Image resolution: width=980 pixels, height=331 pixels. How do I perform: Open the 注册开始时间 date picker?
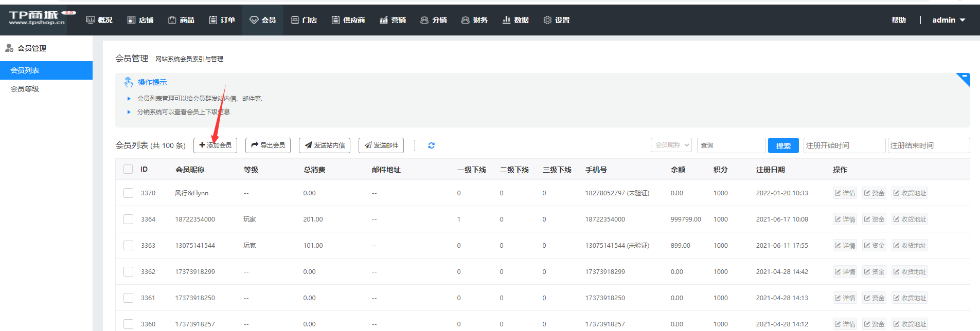tap(844, 145)
